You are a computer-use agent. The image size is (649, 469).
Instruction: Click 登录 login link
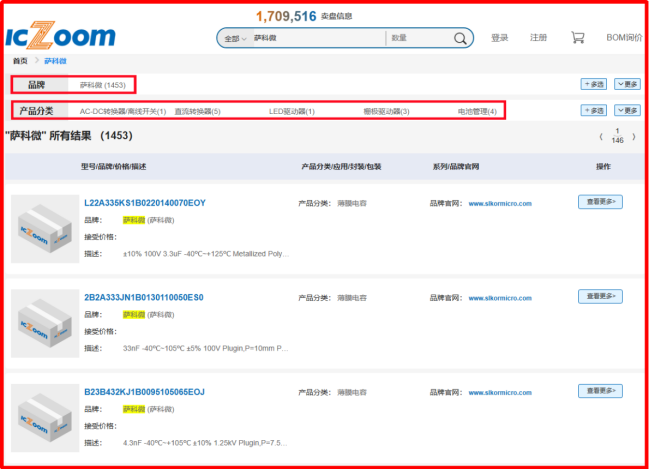click(500, 38)
